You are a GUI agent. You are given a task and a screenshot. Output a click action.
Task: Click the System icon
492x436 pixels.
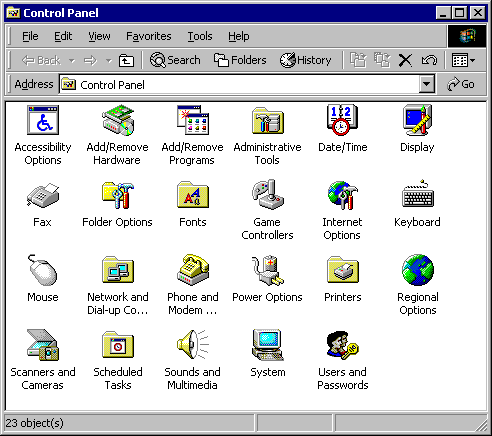click(268, 345)
